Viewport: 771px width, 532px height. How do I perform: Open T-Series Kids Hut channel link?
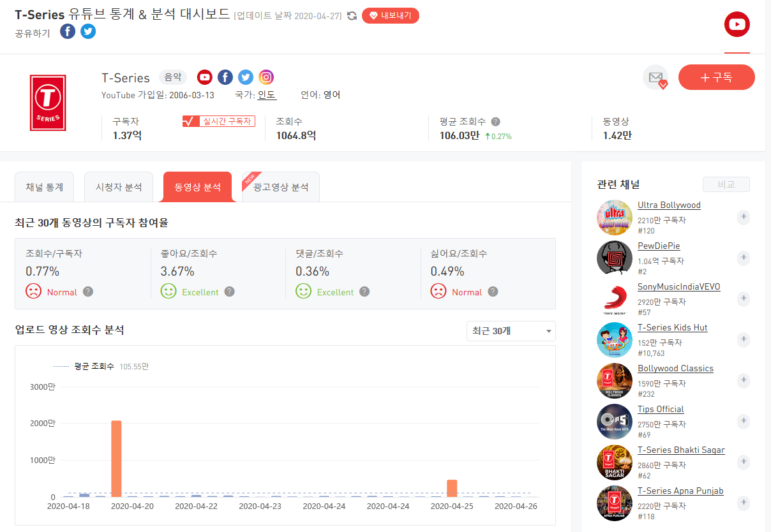673,328
